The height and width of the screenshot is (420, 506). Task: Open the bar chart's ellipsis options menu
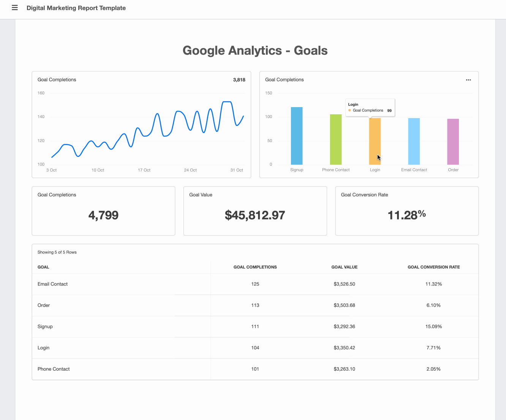pos(468,80)
